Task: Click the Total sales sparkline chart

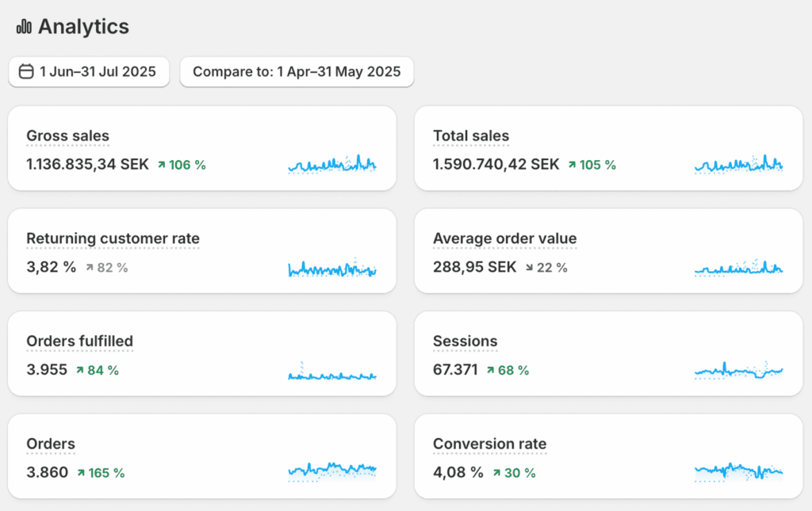Action: [x=738, y=164]
